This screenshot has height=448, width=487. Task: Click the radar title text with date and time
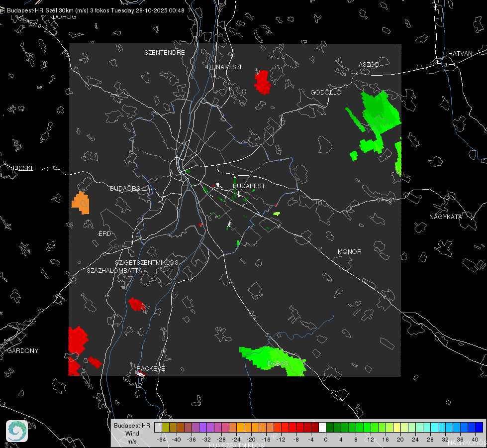point(96,10)
